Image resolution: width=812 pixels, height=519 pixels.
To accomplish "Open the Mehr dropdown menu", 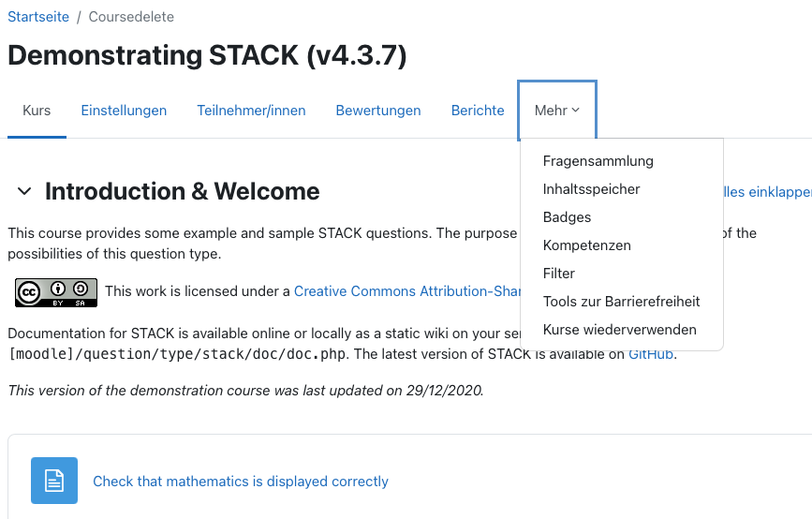I will point(557,111).
